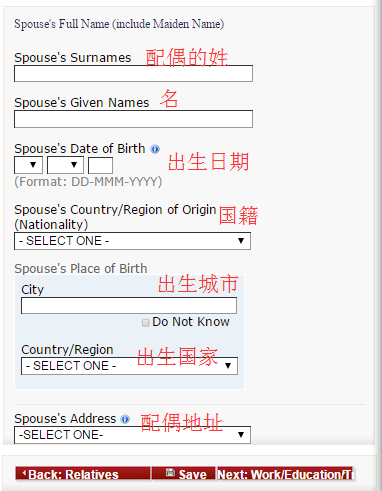Click the back arrow on Back: Relatives
This screenshot has height=491, width=382.
tap(24, 473)
